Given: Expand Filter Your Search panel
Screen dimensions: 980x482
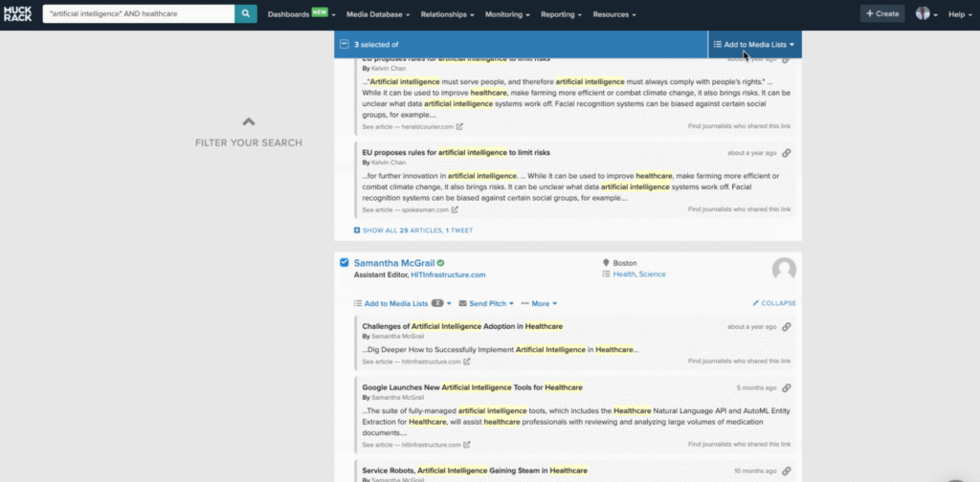Looking at the screenshot, I should (x=249, y=143).
